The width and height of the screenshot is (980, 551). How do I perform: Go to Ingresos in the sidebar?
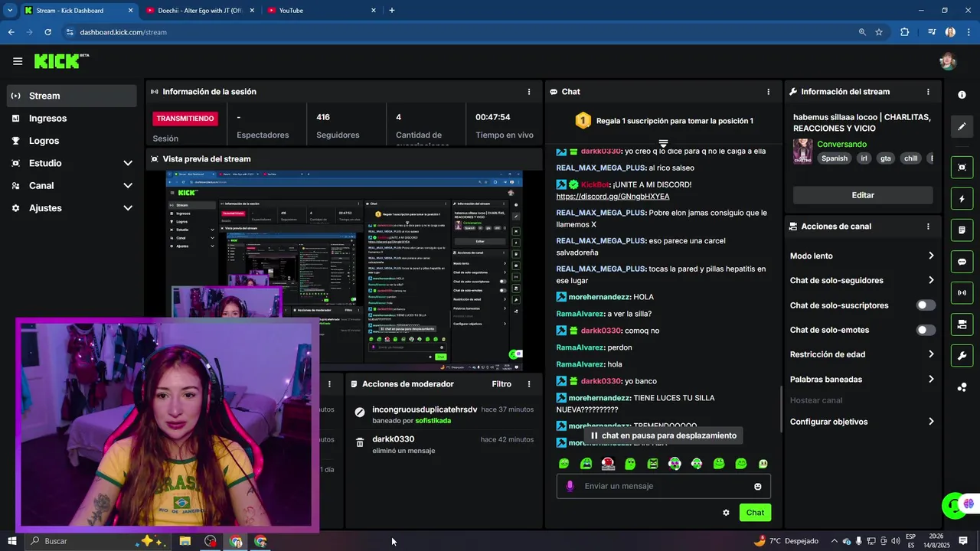[72, 119]
